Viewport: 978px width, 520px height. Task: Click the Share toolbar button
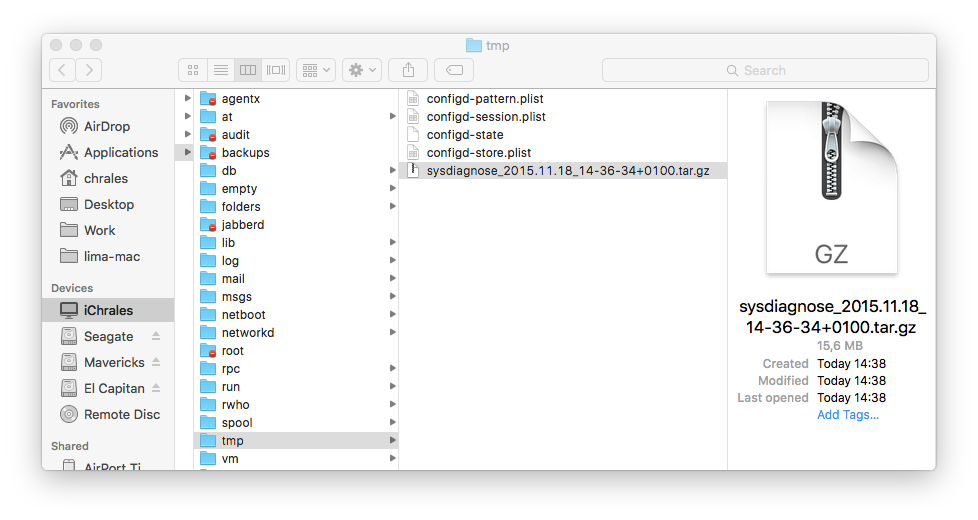click(408, 70)
